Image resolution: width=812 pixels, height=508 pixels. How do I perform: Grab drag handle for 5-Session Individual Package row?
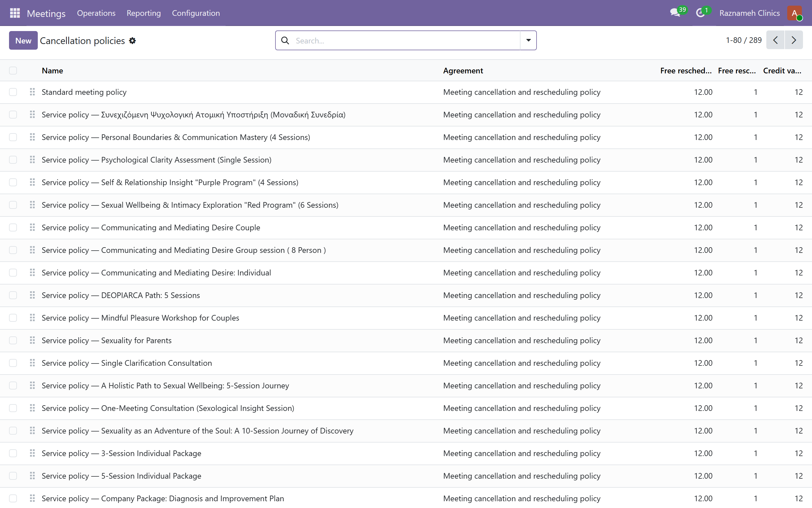pos(32,476)
